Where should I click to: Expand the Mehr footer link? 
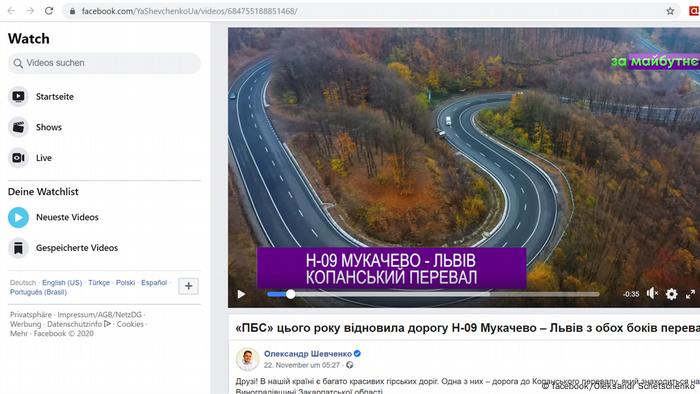click(x=19, y=333)
